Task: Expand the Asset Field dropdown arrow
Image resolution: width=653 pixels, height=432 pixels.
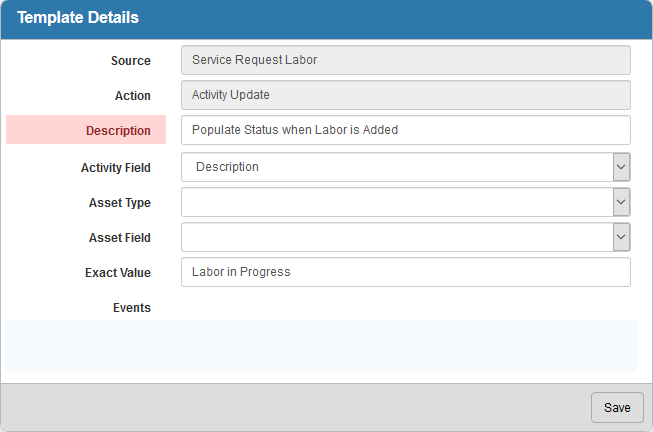Action: 621,237
